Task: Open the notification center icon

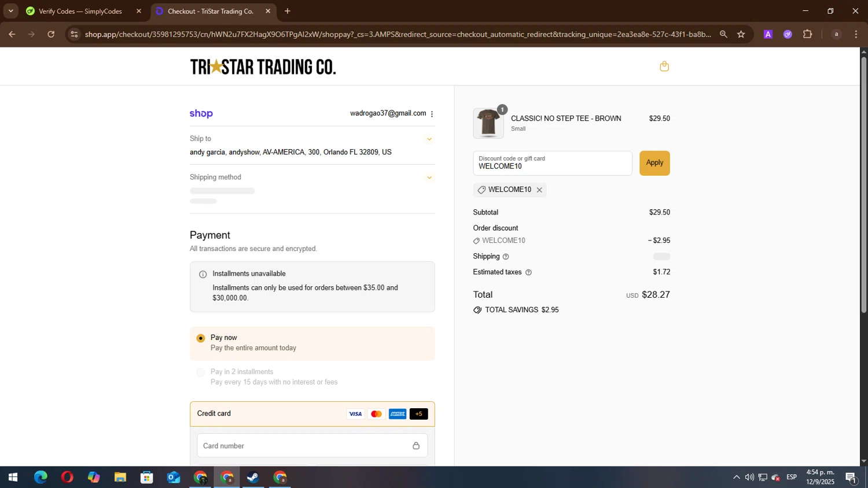Action: [851, 478]
